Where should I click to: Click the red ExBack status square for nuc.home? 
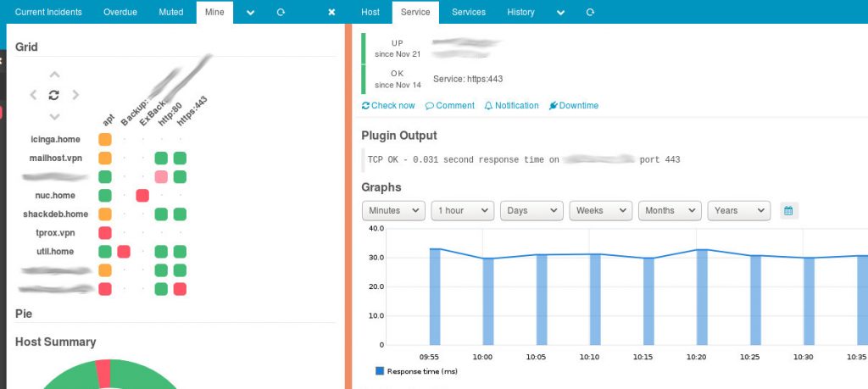coord(142,195)
